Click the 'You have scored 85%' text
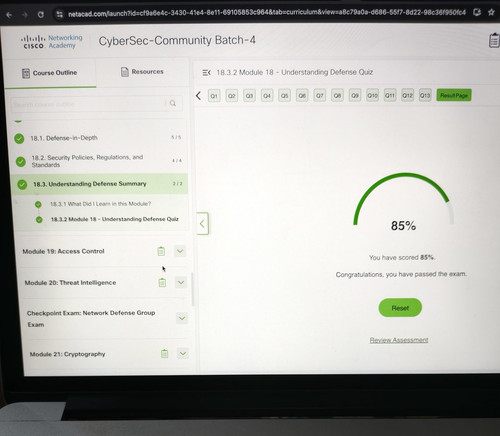This screenshot has height=436, width=500. click(402, 257)
